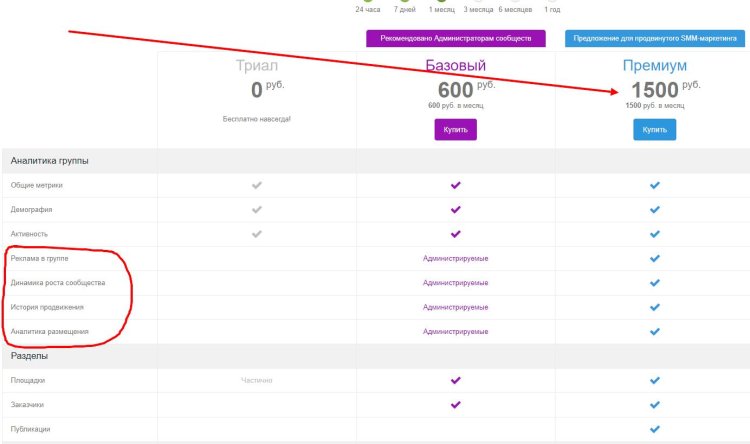Click the Премиум checkmark for Публикации
Screen dimensions: 750x444
(654, 429)
